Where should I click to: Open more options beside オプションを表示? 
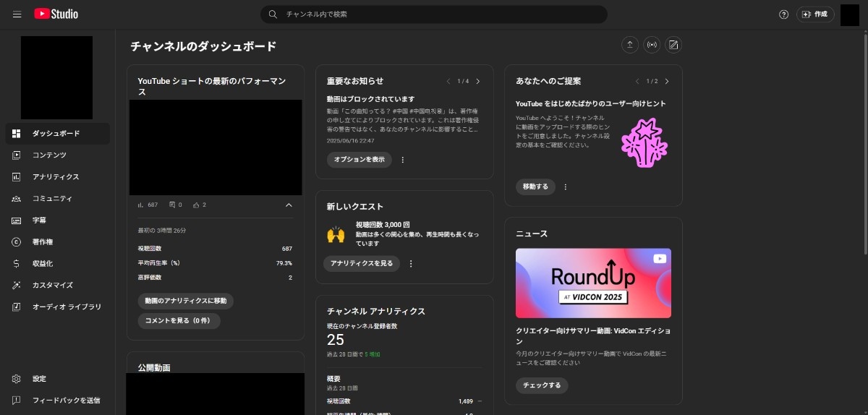(x=403, y=160)
